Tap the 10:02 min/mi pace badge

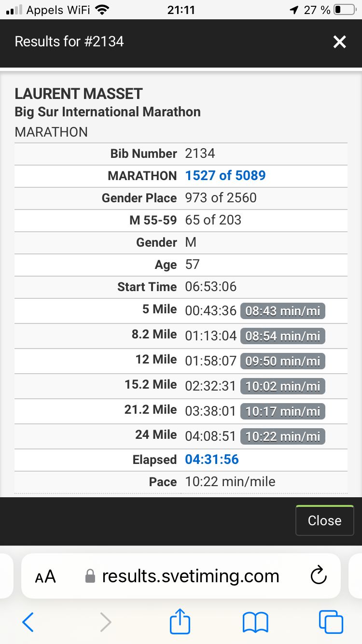[x=282, y=386]
